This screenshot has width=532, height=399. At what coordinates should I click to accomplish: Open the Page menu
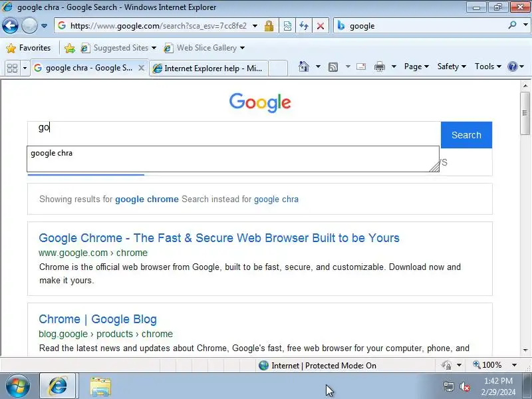(416, 66)
